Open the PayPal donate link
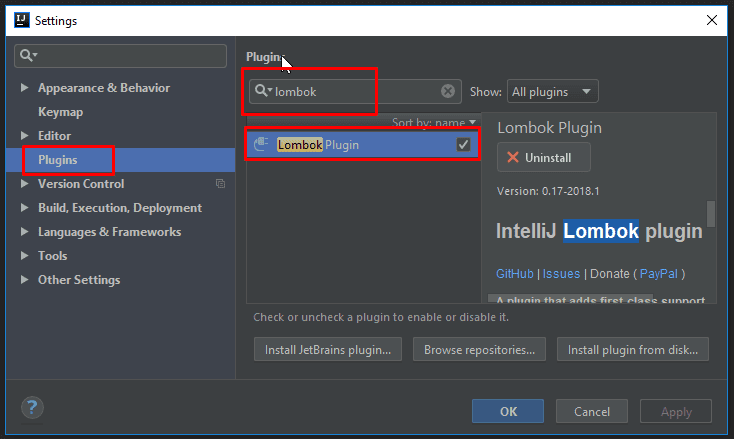The width and height of the screenshot is (734, 439). coord(659,274)
